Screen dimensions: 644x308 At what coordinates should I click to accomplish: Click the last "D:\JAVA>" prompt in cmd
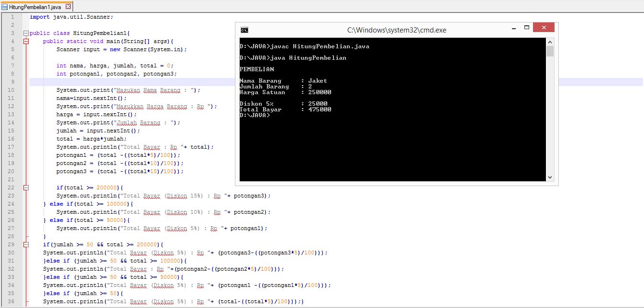(255, 115)
